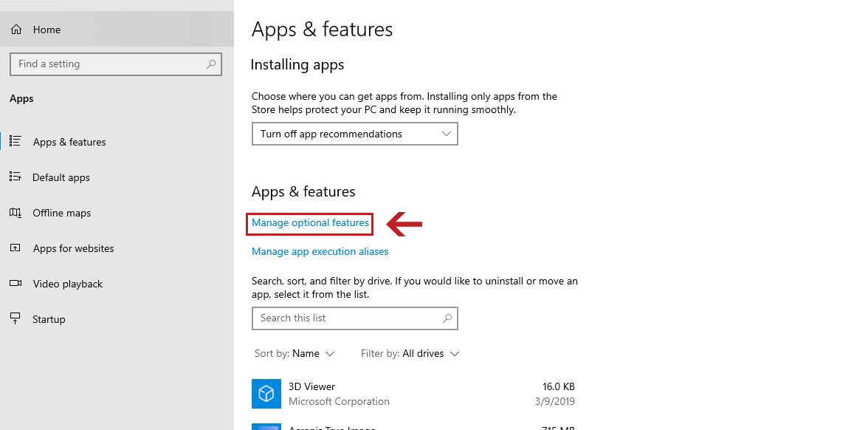Open Offline maps sidebar page
The image size is (868, 430).
point(117,213)
